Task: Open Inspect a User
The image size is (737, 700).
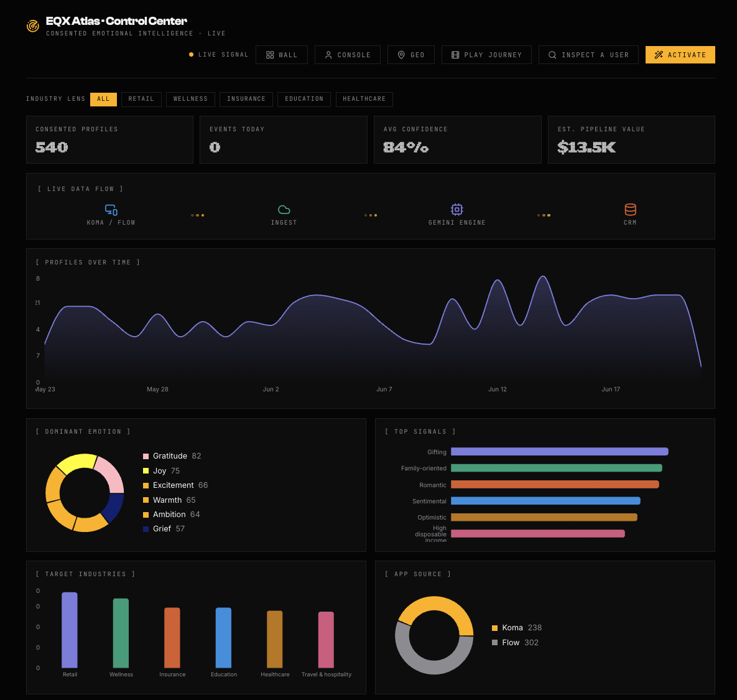Action: click(x=588, y=55)
